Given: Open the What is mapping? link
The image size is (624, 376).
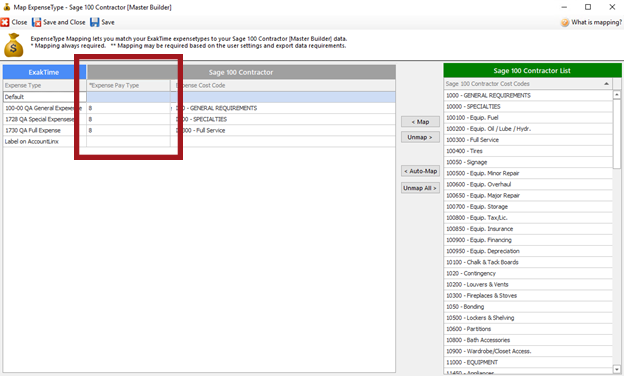Looking at the screenshot, I should click(596, 23).
